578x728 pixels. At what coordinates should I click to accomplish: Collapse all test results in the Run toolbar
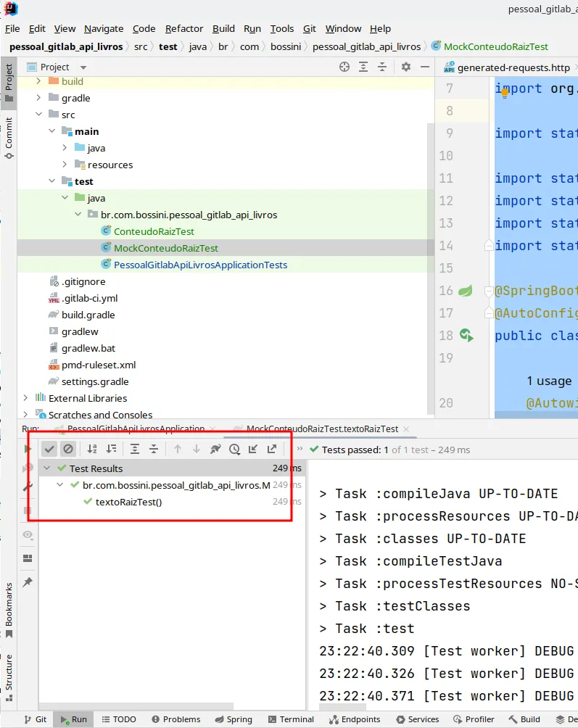[154, 449]
